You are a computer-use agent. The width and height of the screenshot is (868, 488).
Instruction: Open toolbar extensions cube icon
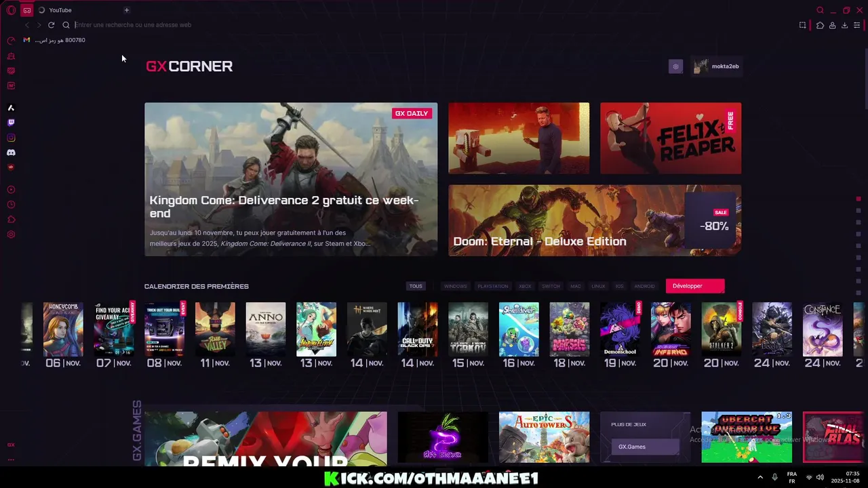pos(820,25)
